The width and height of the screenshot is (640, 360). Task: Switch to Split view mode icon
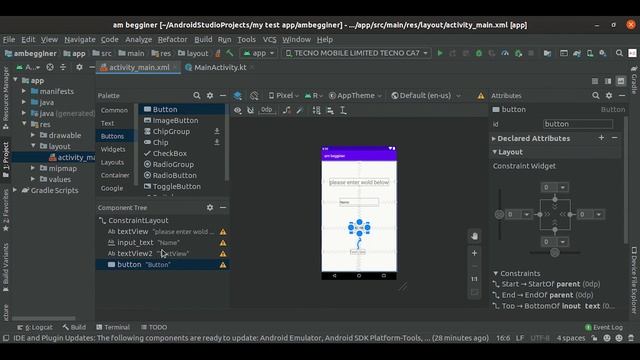coord(608,81)
